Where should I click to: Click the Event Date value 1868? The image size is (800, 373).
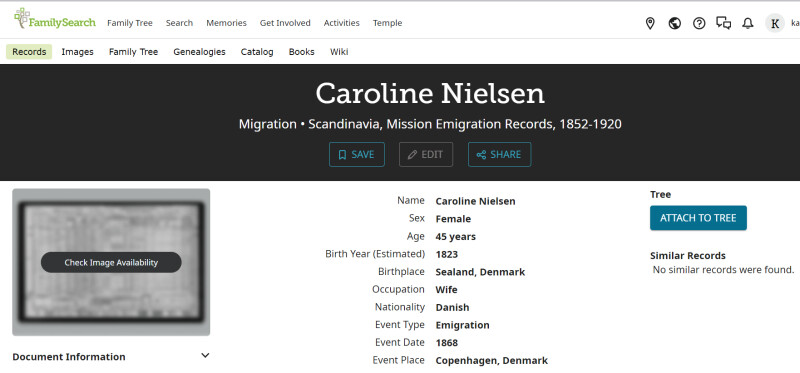[446, 343]
